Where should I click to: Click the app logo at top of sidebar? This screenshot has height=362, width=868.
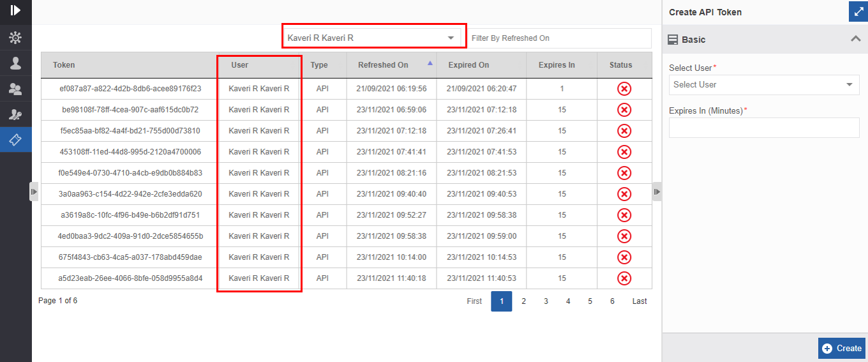[x=15, y=10]
